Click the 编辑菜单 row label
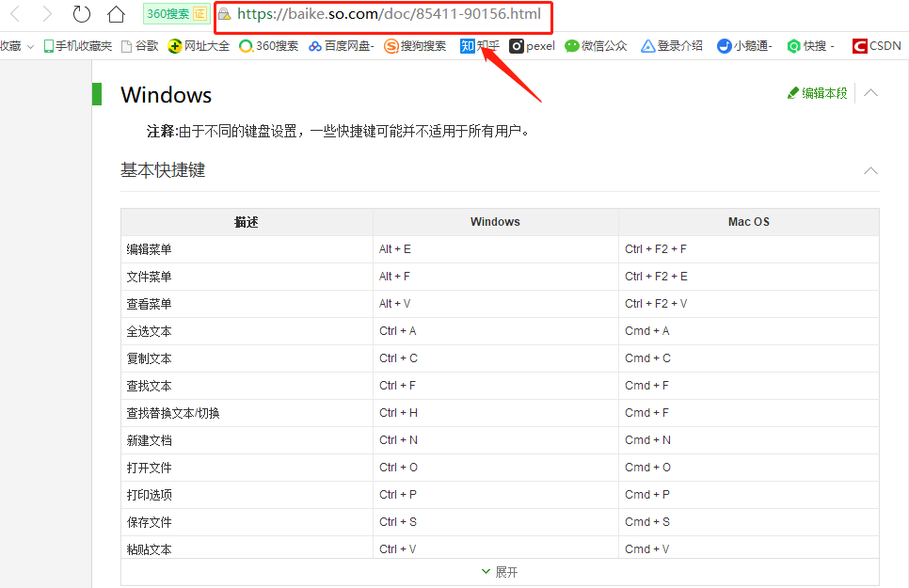909x588 pixels. [149, 249]
